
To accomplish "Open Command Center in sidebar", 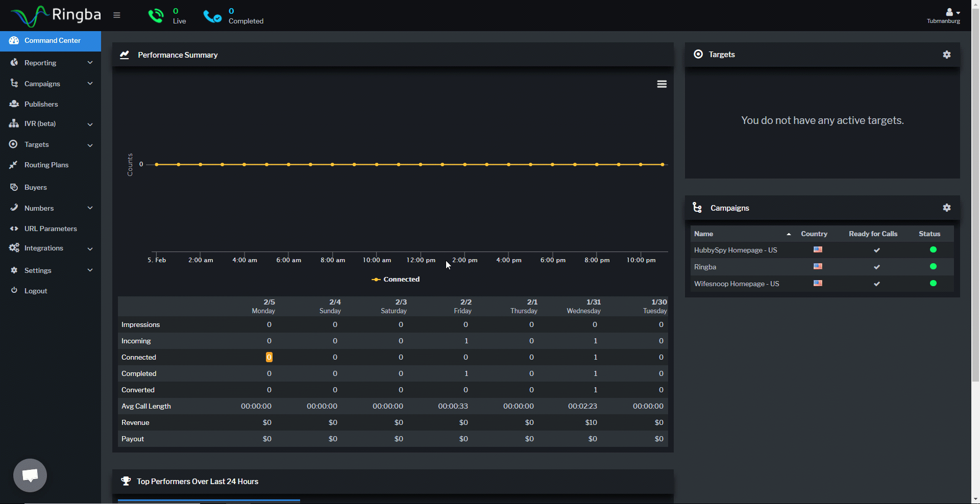I will click(51, 41).
